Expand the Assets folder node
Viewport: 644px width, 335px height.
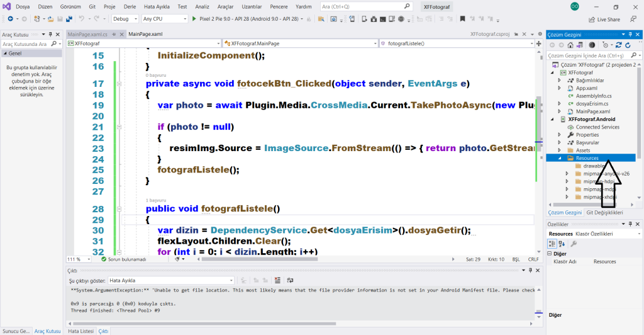tap(561, 150)
